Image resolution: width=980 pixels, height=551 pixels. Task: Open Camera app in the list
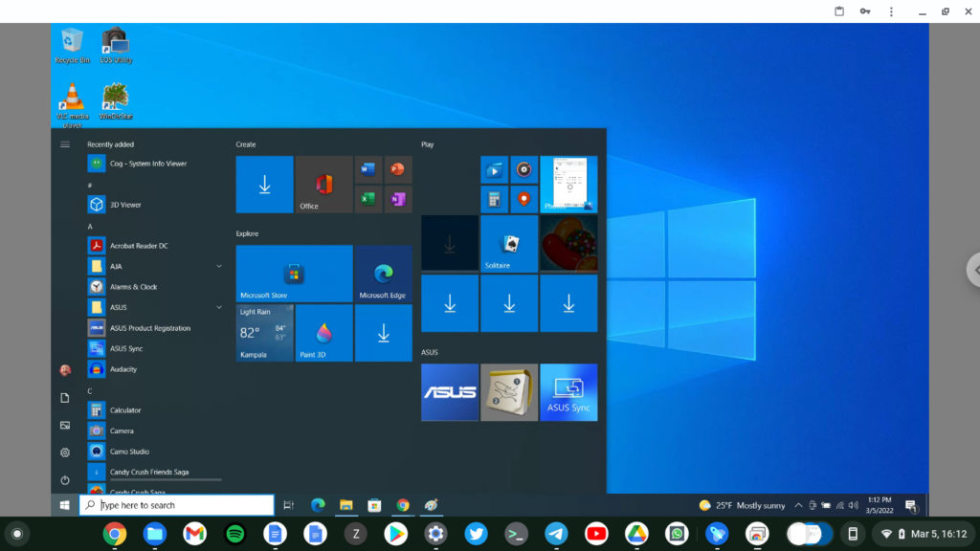(x=154, y=431)
